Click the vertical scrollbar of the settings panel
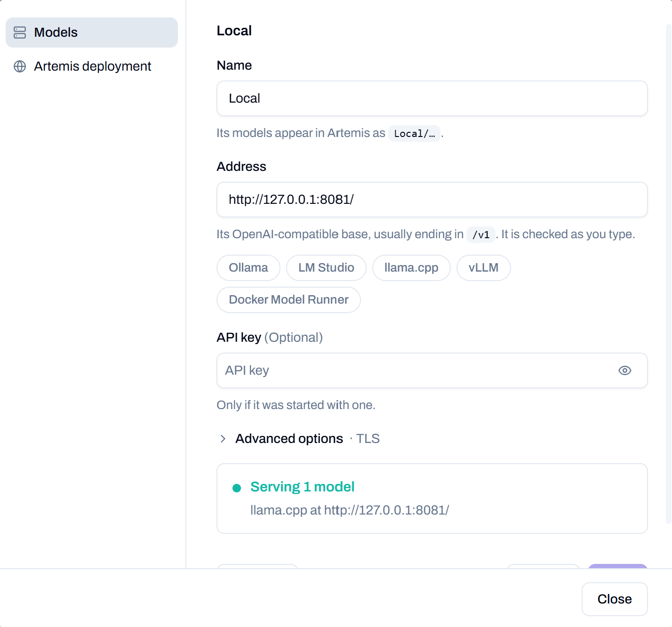Screen dimensions: 672x627 pos(668,273)
